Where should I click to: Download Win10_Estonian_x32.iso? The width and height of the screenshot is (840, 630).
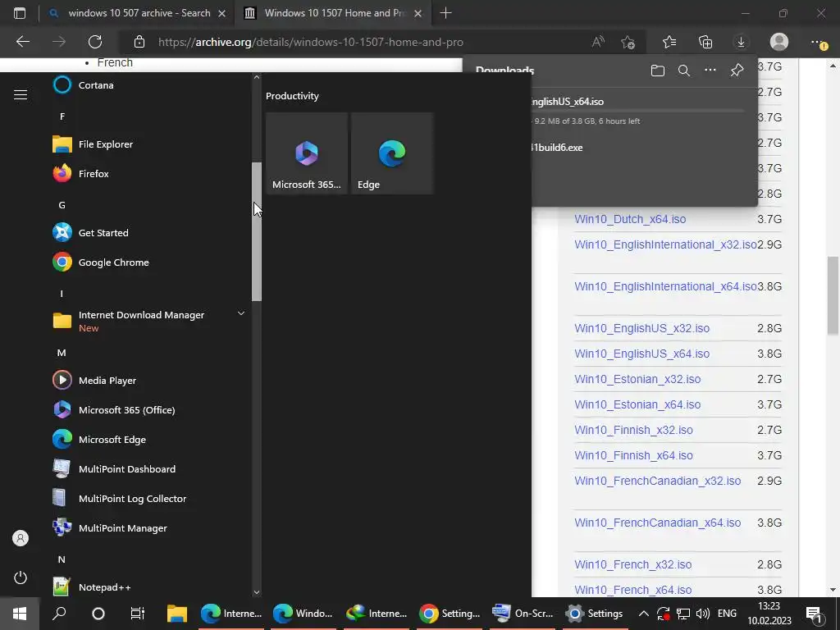637,379
